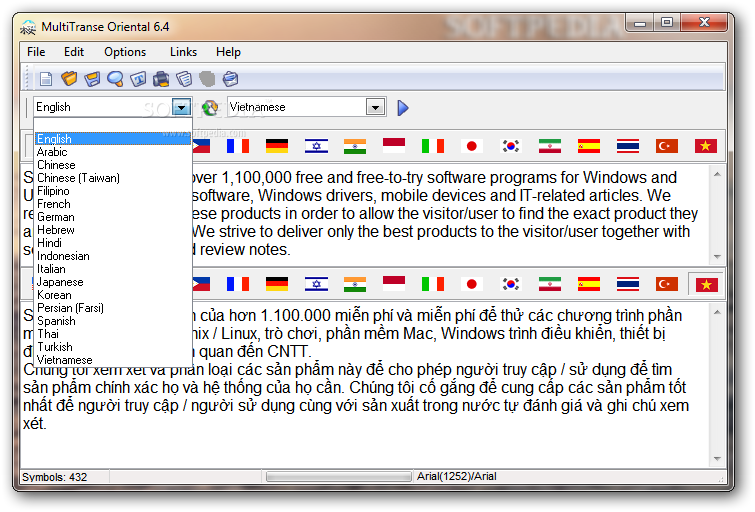Viewport: 755px width, 512px height.
Task: Pick the Spanish flag in the source row
Action: pyautogui.click(x=589, y=146)
